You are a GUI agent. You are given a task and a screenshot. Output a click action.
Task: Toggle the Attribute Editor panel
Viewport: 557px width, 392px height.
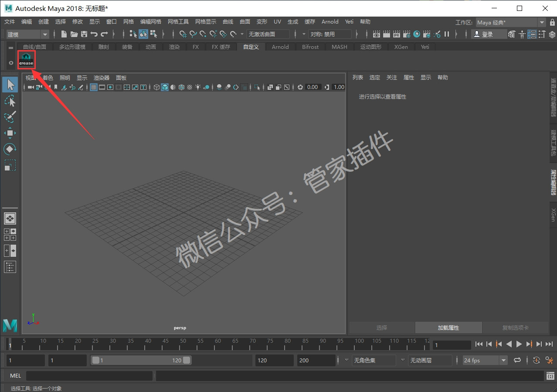[x=532, y=34]
